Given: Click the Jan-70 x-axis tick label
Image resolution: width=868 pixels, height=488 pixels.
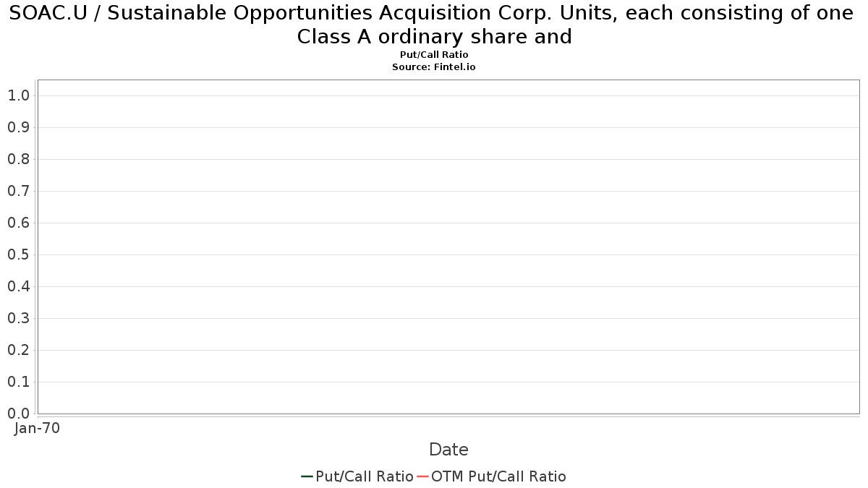Looking at the screenshot, I should point(37,428).
